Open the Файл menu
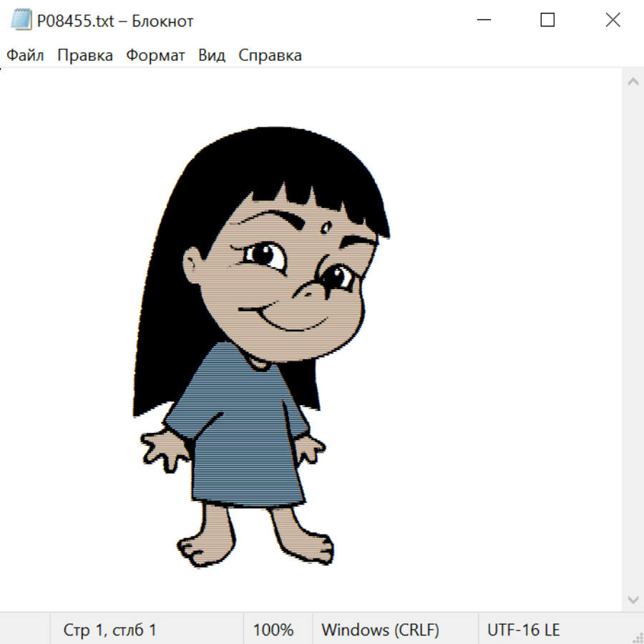 pos(26,56)
